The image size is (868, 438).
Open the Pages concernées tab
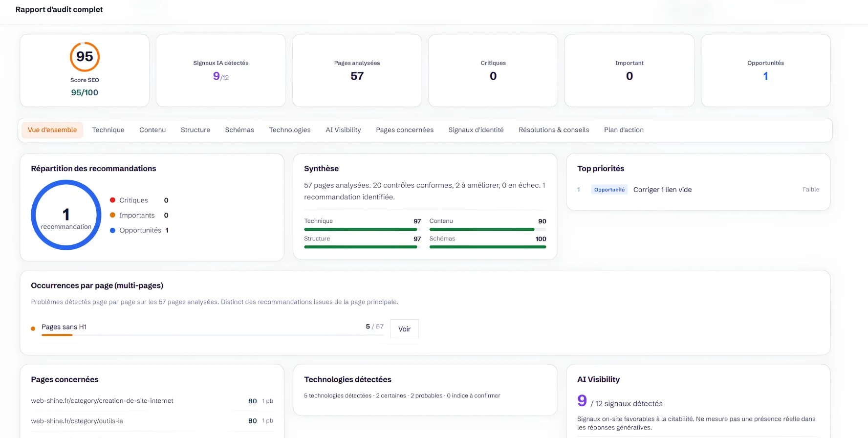point(405,130)
